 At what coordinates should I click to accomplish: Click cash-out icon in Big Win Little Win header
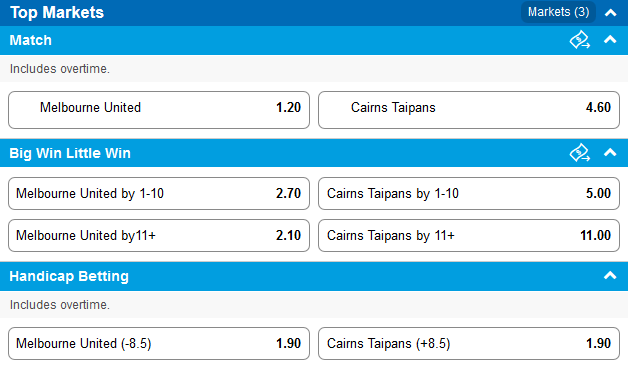coord(580,153)
